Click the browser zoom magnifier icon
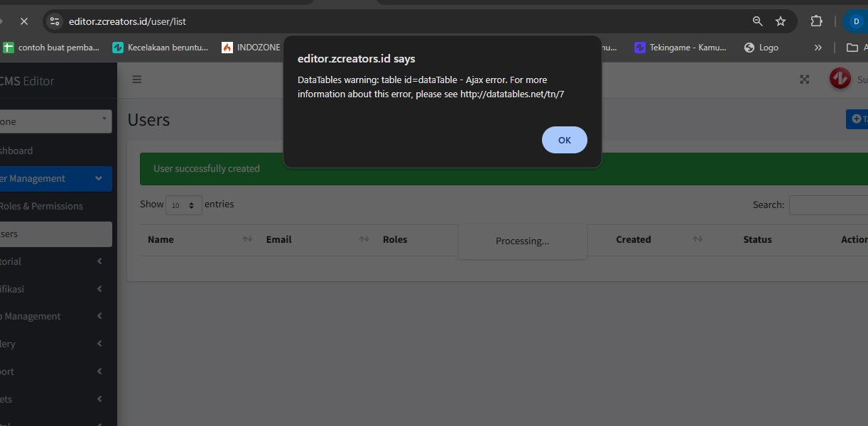 [757, 21]
